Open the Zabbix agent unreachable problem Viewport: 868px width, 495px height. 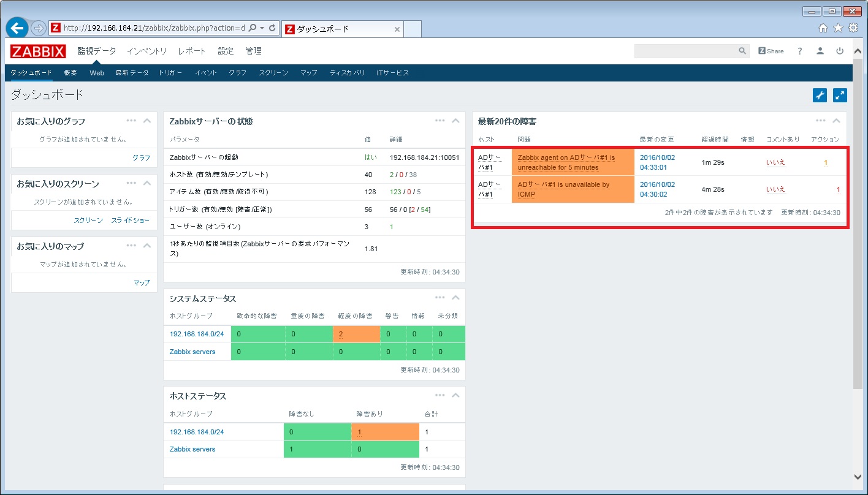point(566,162)
